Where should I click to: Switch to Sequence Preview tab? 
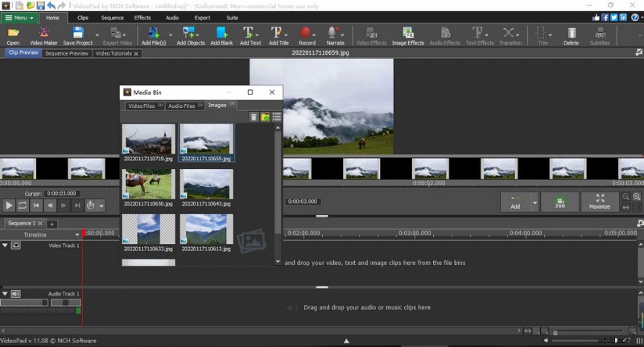pos(67,53)
